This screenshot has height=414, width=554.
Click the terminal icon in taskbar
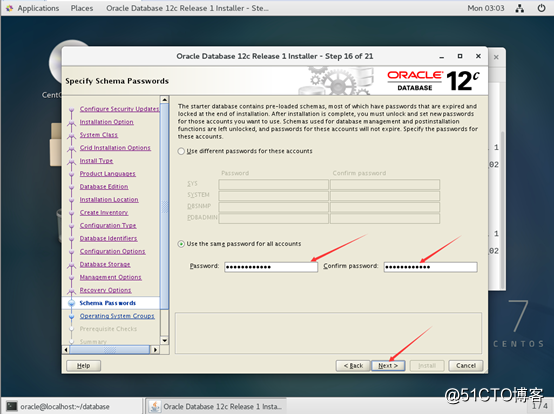[x=12, y=407]
